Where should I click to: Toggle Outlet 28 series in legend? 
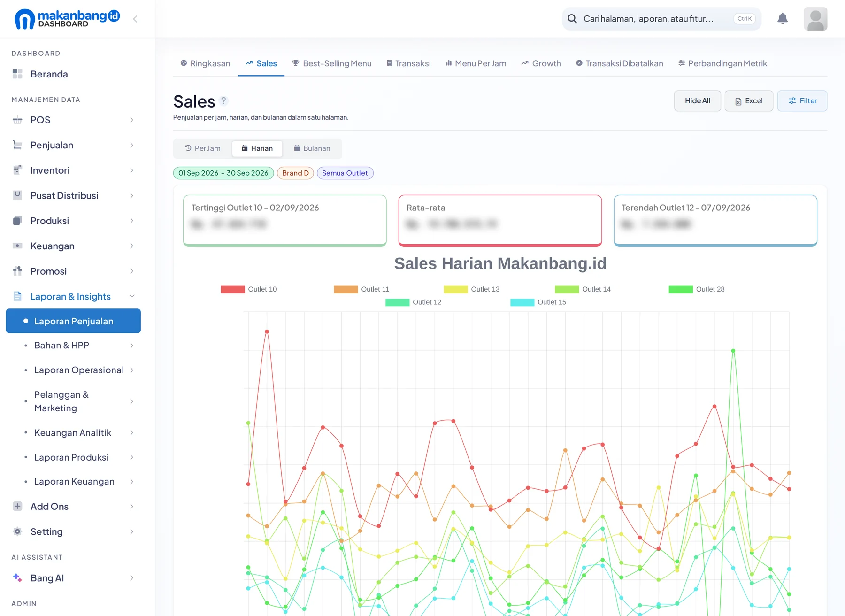(x=697, y=289)
